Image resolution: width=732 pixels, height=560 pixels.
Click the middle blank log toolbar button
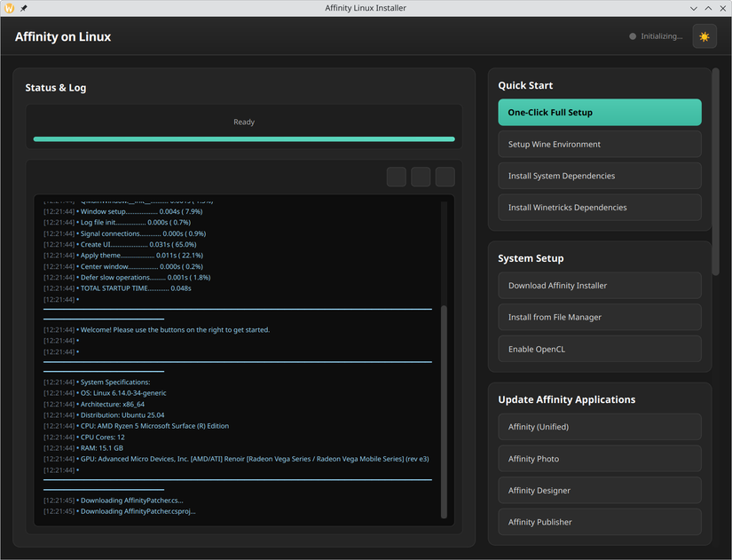421,177
